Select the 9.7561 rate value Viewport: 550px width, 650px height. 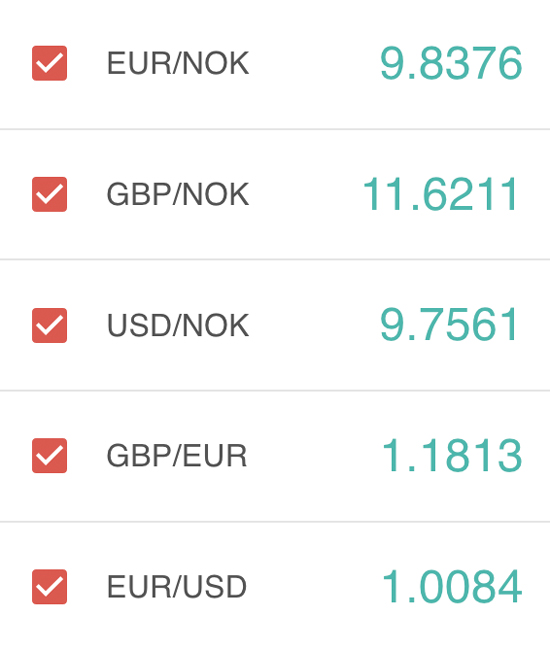tap(449, 325)
